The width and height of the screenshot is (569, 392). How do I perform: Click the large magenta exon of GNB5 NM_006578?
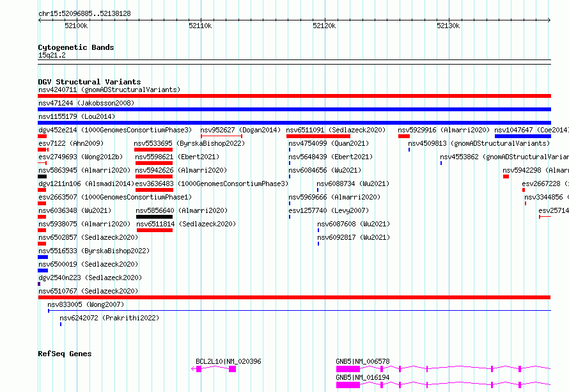pos(348,369)
